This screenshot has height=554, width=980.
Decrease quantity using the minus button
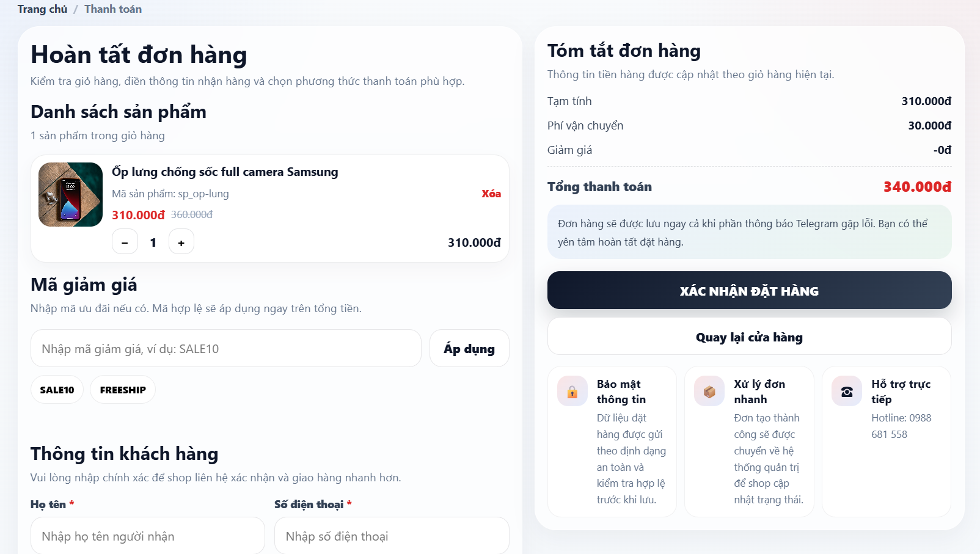tap(125, 241)
